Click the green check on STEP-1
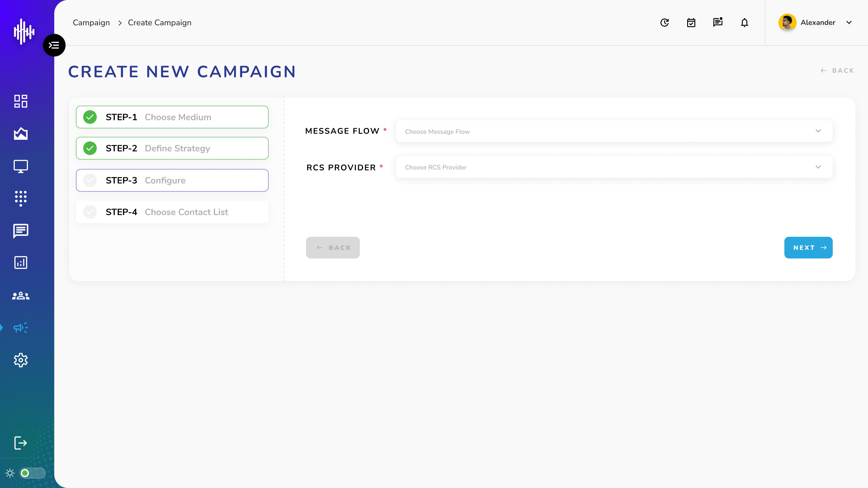The image size is (868, 488). point(90,117)
